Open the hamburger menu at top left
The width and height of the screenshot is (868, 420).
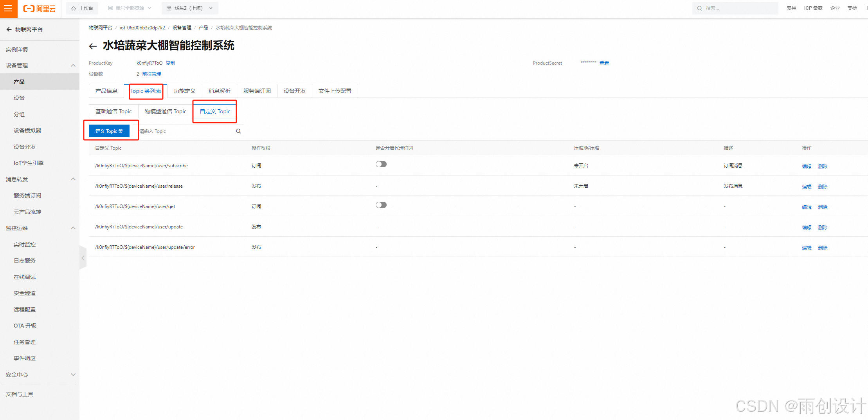point(8,8)
